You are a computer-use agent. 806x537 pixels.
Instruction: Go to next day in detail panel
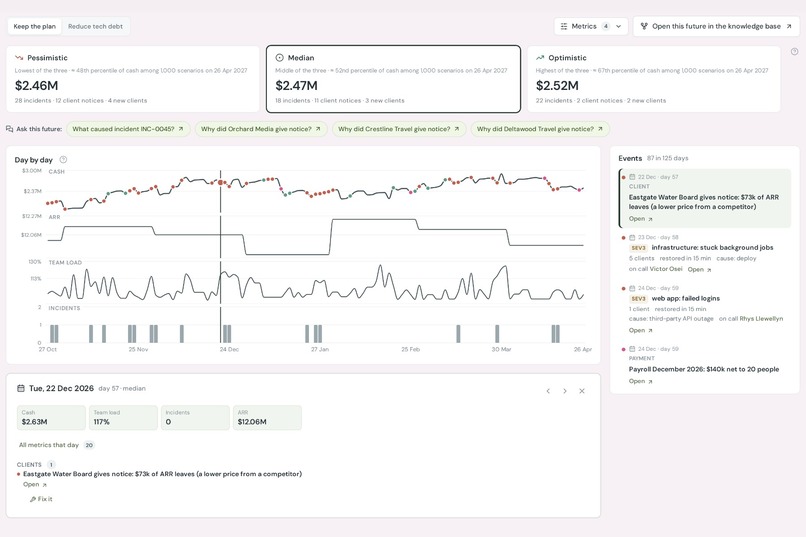click(x=565, y=391)
